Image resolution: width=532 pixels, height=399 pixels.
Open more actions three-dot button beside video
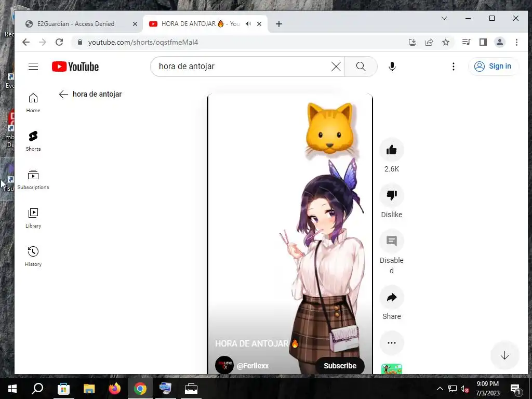pyautogui.click(x=392, y=343)
